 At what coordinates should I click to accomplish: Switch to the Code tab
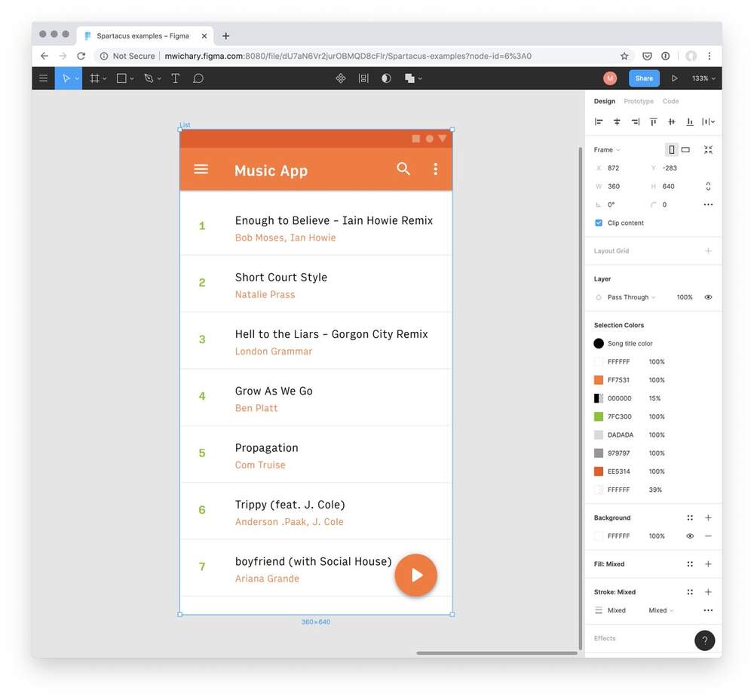[x=670, y=101]
